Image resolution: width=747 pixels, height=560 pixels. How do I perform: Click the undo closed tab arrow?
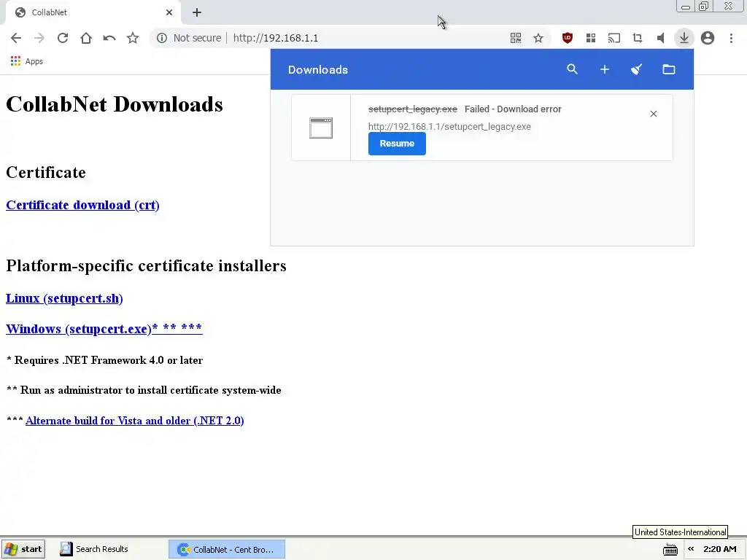109,38
